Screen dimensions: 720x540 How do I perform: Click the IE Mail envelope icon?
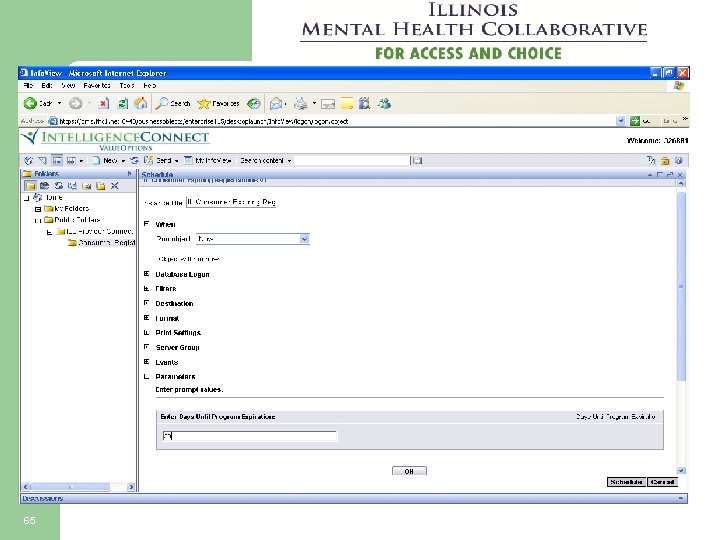pos(276,104)
